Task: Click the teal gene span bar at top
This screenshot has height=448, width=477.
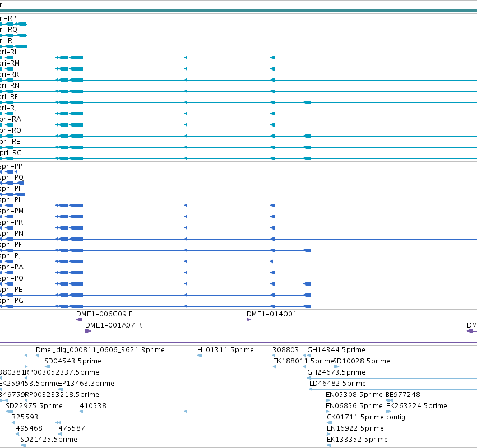Action: click(x=239, y=11)
